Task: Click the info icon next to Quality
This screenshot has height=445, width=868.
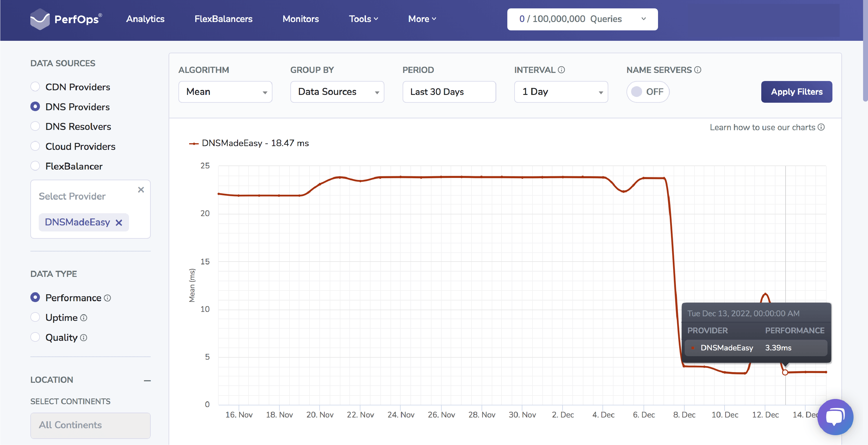Action: point(84,337)
